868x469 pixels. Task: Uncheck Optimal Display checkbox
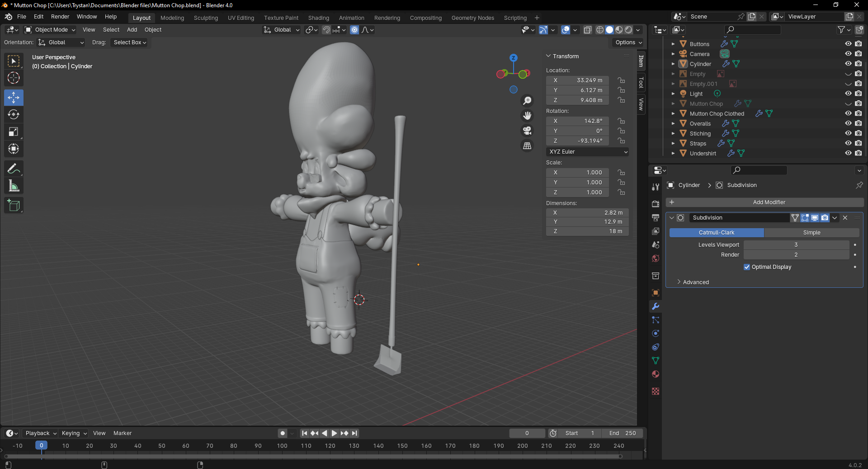pos(747,267)
